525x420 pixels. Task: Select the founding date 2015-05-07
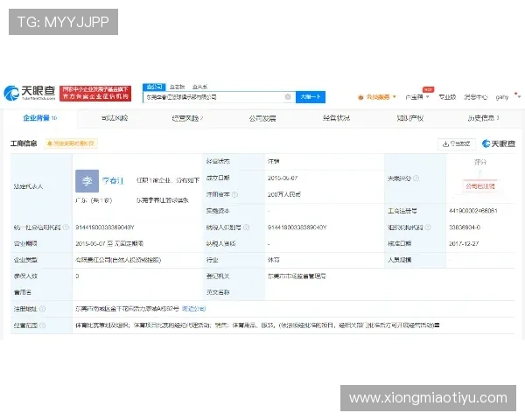pyautogui.click(x=283, y=178)
